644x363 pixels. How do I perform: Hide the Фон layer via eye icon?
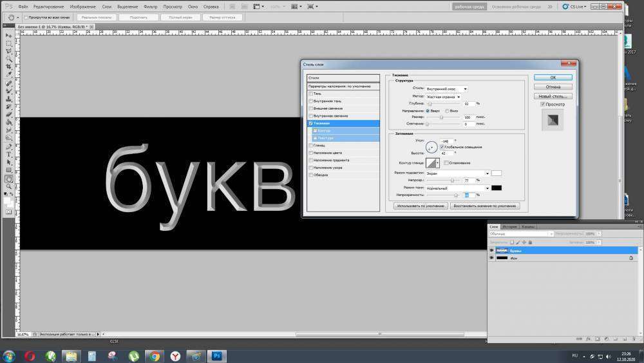coord(491,258)
